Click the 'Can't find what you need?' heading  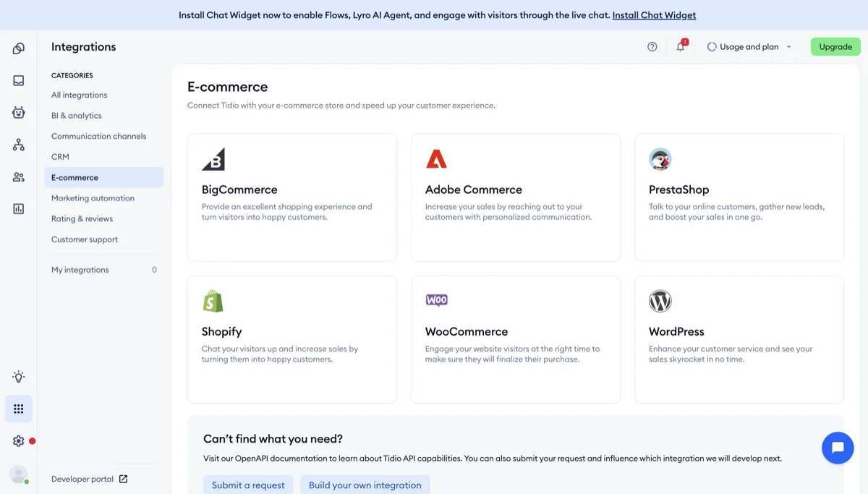273,439
